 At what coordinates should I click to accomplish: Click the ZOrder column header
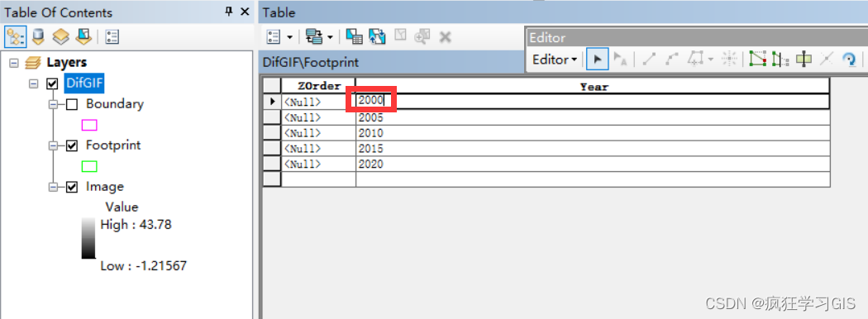point(318,86)
